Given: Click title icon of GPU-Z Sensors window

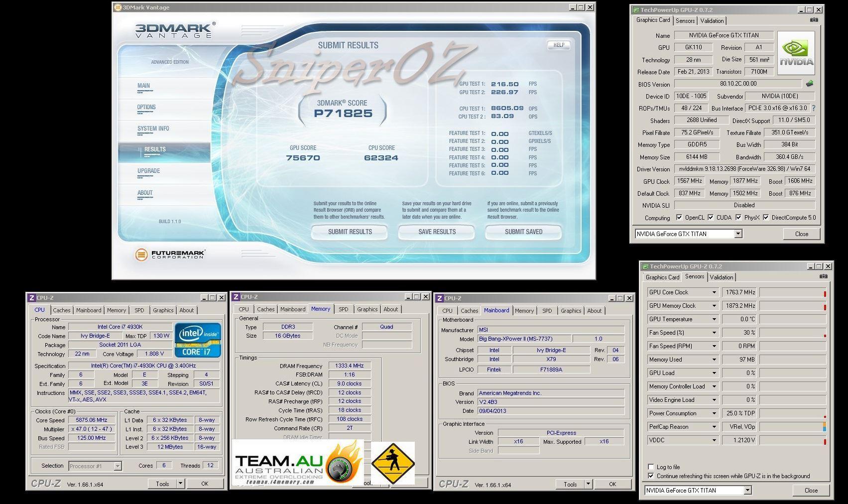Looking at the screenshot, I should (645, 266).
